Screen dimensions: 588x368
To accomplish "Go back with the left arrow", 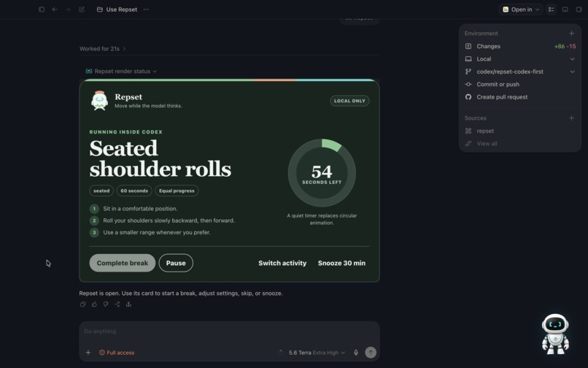I will [55, 9].
